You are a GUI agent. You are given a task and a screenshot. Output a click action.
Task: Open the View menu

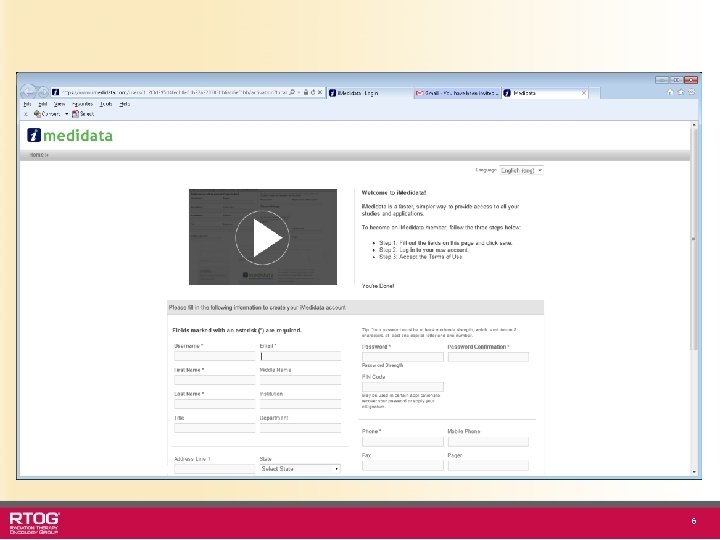(x=59, y=104)
